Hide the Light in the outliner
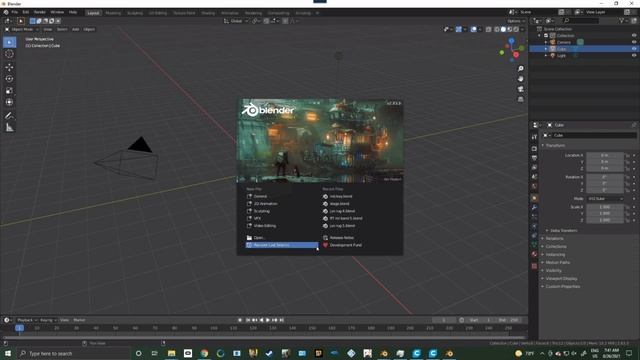 point(634,55)
